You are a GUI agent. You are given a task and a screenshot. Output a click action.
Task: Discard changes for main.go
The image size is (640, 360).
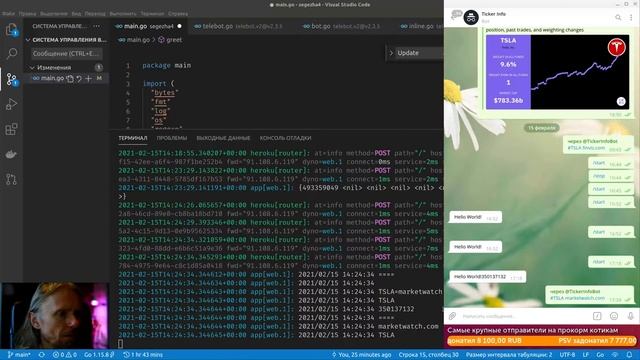click(79, 78)
